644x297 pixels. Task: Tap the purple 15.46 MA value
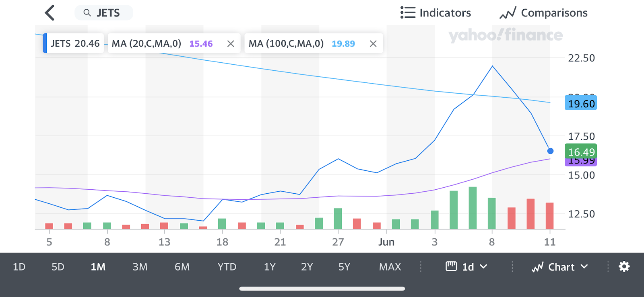coord(201,43)
